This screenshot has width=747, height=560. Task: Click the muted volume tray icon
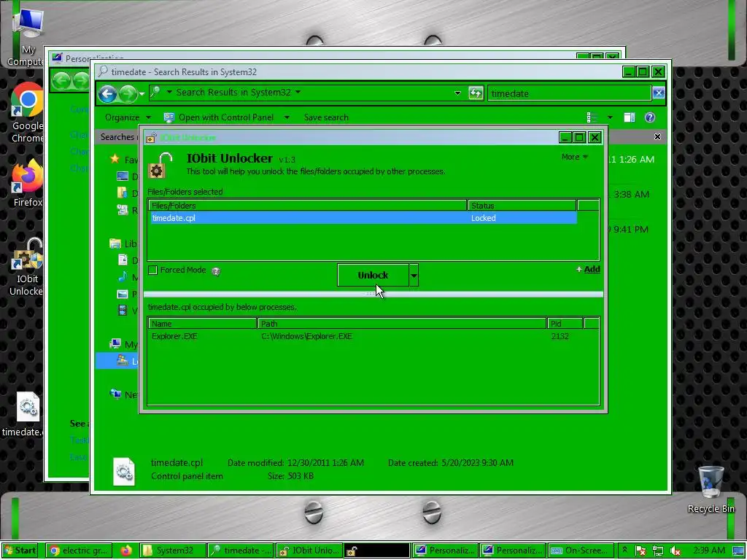point(675,551)
